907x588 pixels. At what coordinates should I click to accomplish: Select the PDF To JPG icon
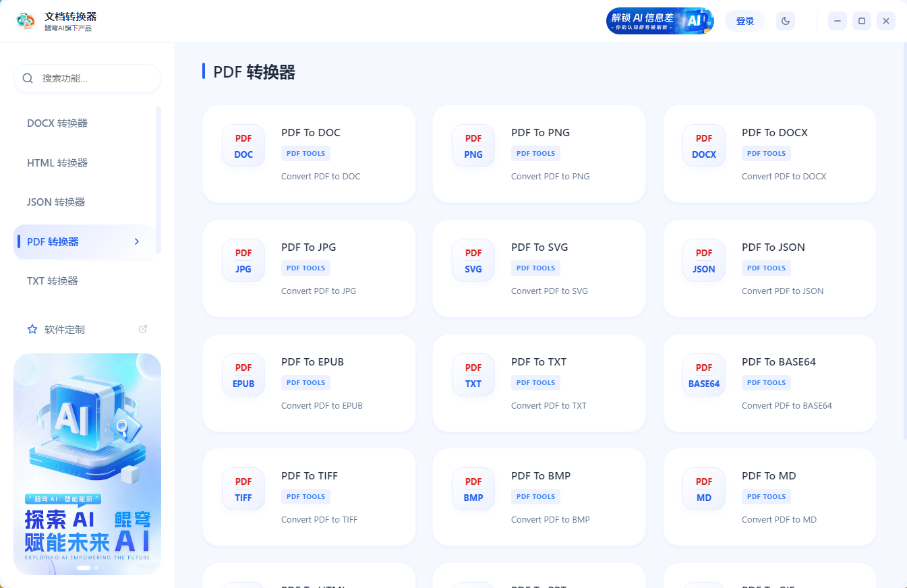pyautogui.click(x=243, y=260)
